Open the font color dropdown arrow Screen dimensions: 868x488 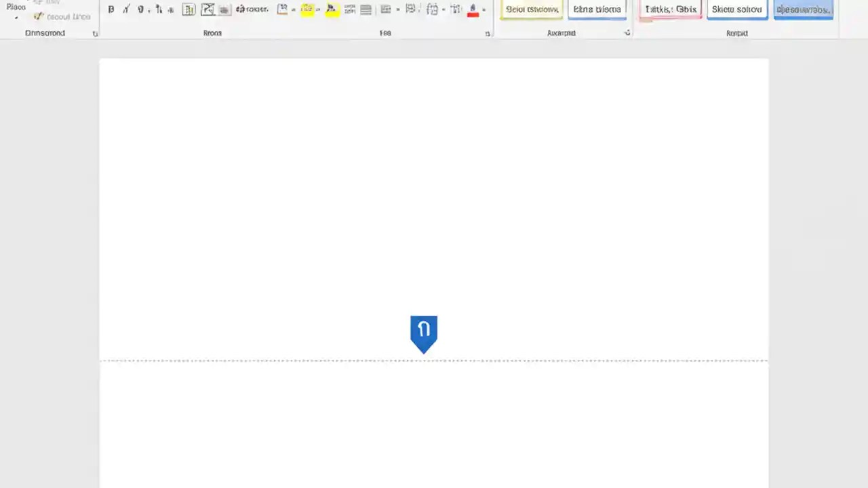point(484,9)
